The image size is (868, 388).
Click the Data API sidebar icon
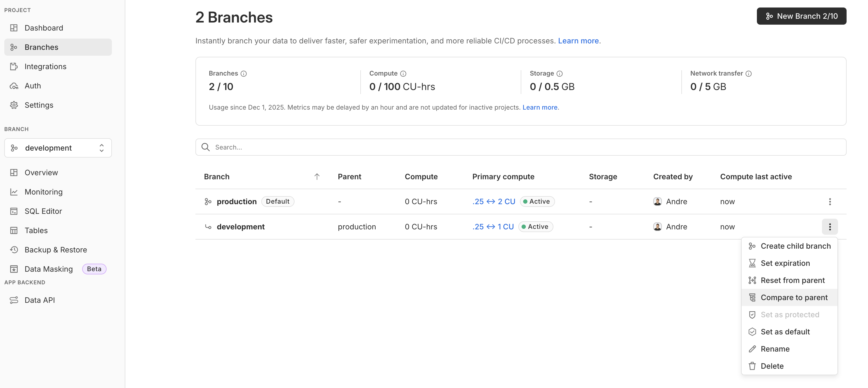(x=14, y=300)
